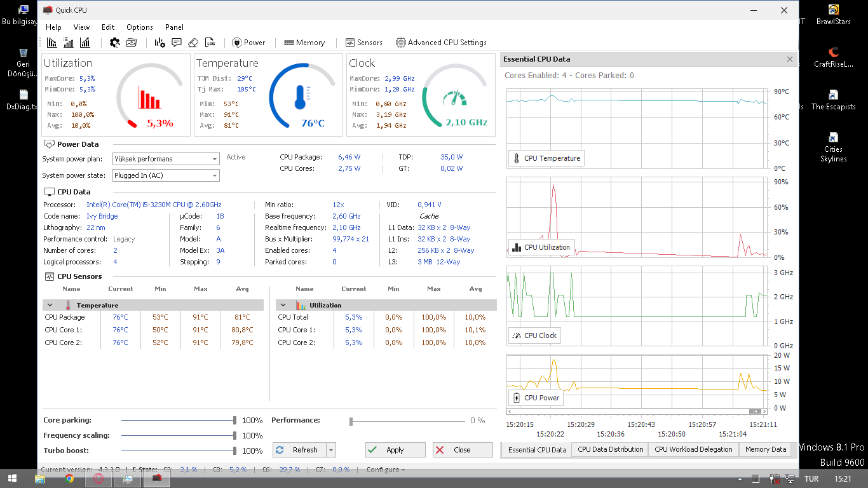Click the speech bubble message toolbar icon
Viewport: 868px width, 488px height.
point(177,43)
